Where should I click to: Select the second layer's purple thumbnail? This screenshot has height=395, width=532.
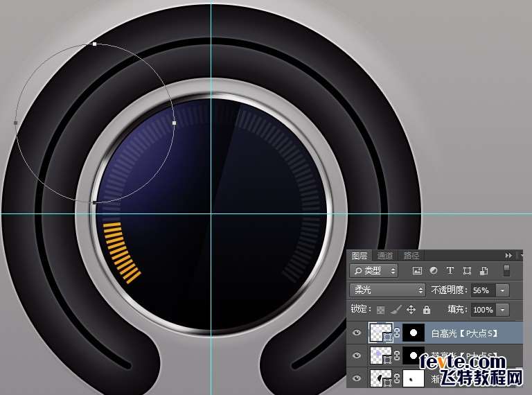(381, 355)
